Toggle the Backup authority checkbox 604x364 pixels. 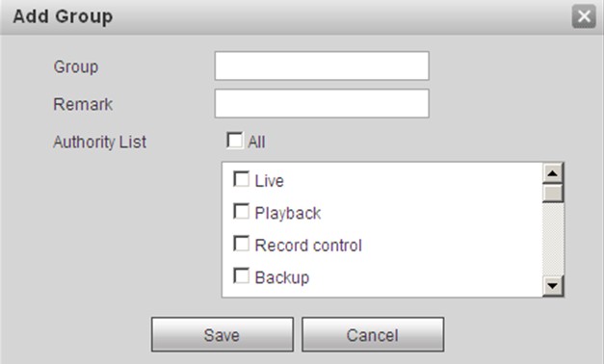[x=242, y=276]
